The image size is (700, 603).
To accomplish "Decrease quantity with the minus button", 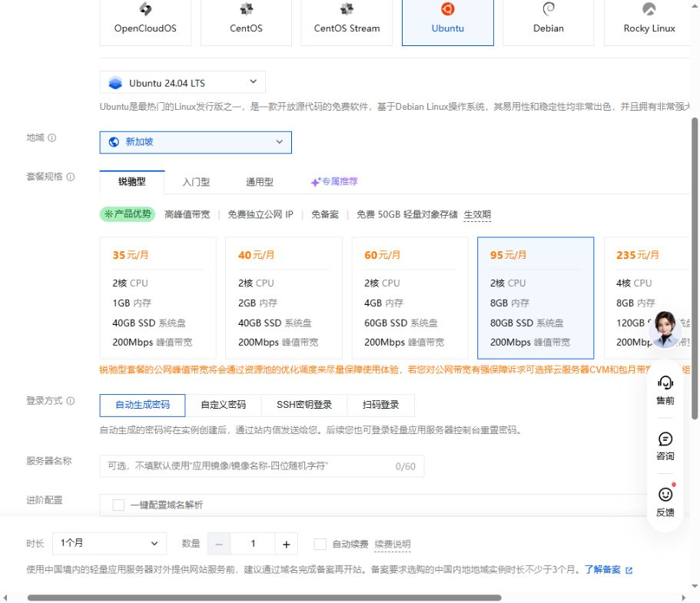I will pyautogui.click(x=219, y=544).
